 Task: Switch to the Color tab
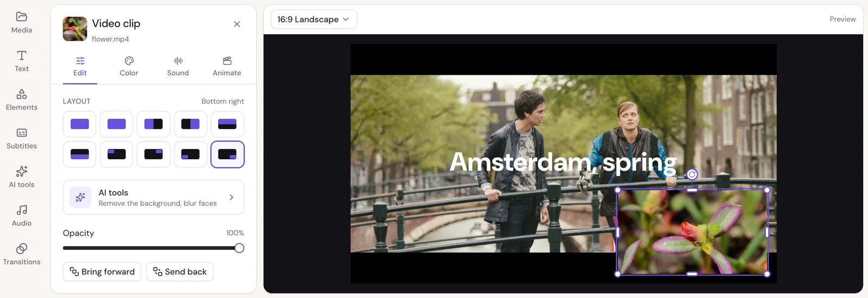point(129,67)
